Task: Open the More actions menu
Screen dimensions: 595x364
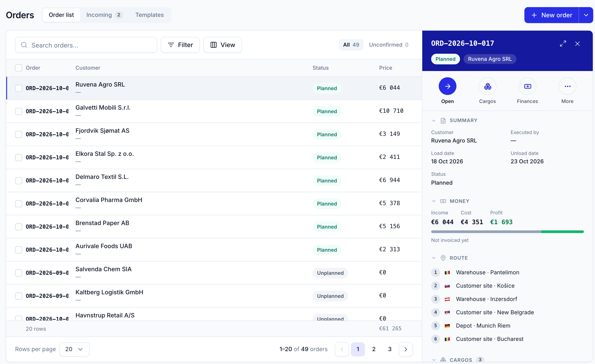Action: click(567, 86)
